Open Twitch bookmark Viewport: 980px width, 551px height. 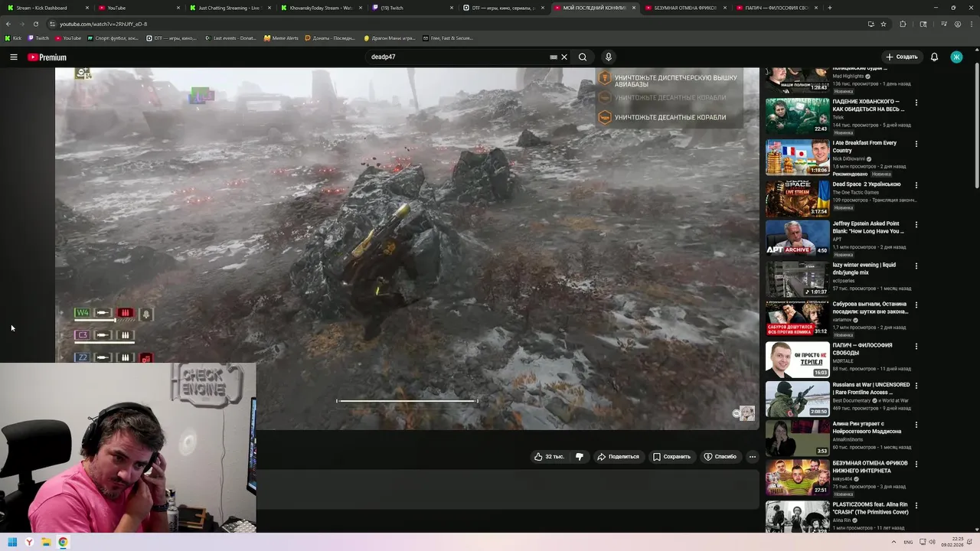[x=38, y=37]
